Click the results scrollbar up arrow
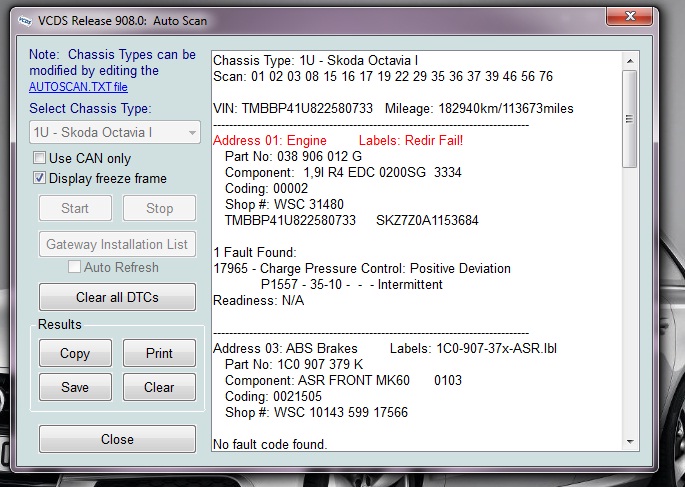 (630, 61)
